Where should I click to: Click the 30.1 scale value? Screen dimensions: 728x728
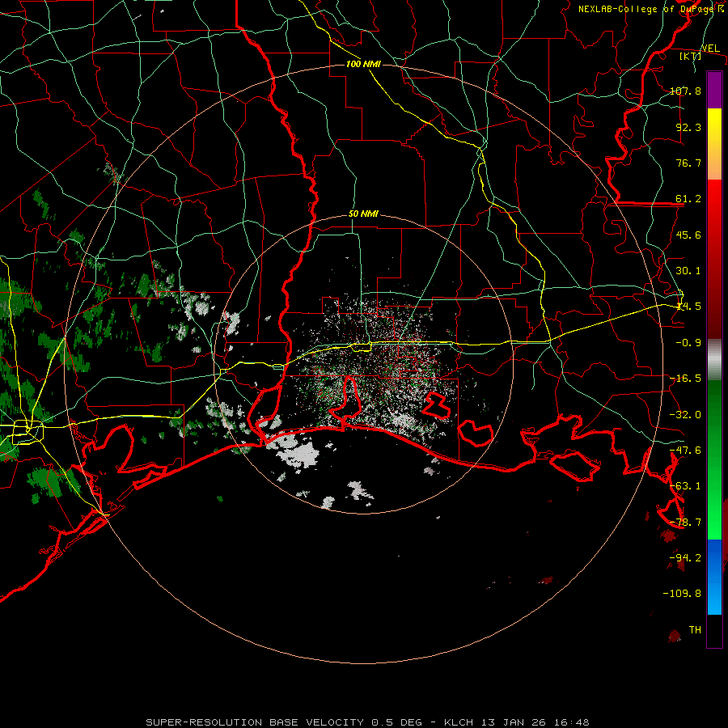688,271
